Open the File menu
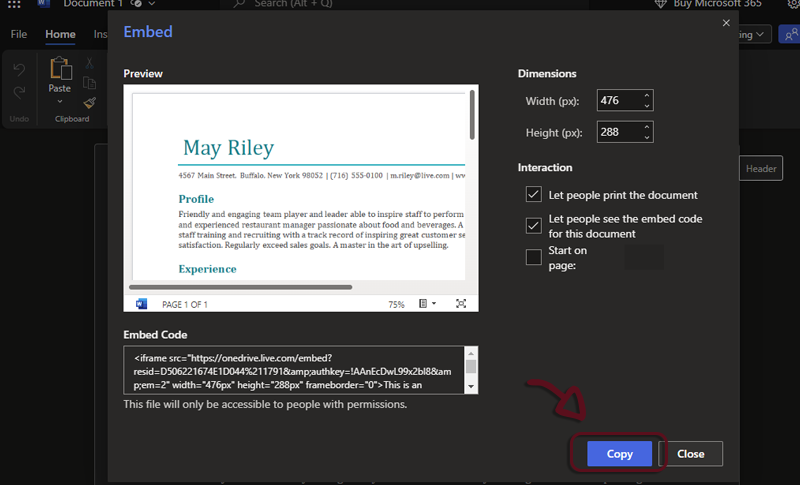The width and height of the screenshot is (800, 485). (19, 35)
